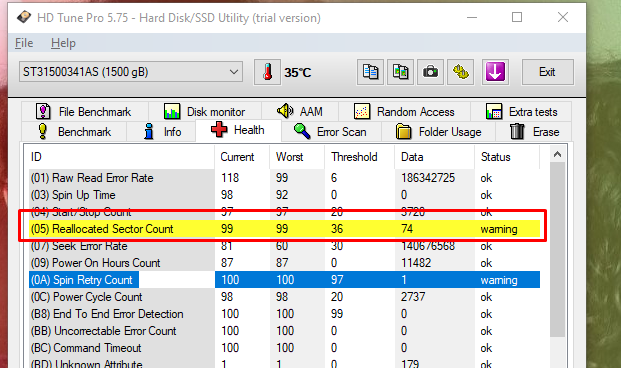Switch to the File Benchmark tab
Viewport: 621px width, 368px height.
pos(84,112)
